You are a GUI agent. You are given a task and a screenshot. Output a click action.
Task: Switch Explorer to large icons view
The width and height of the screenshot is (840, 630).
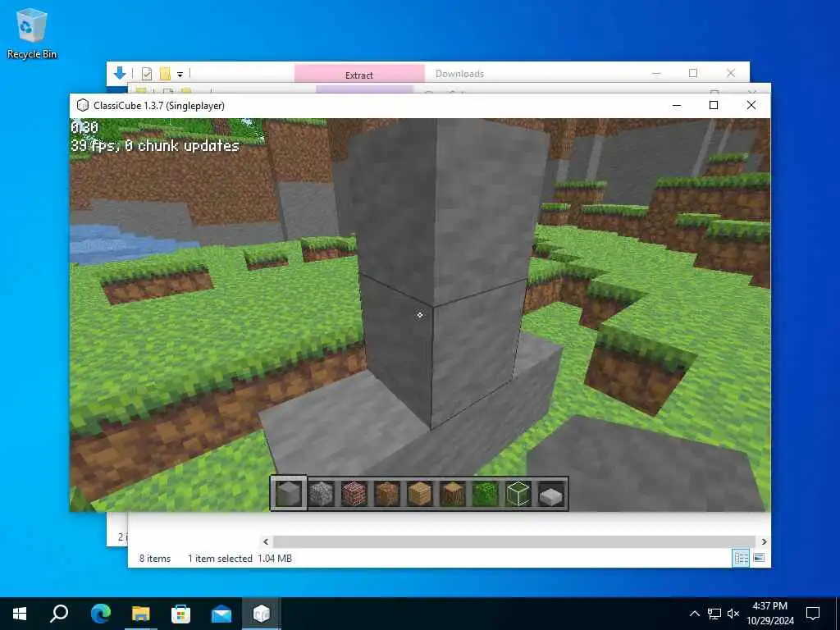tap(759, 558)
